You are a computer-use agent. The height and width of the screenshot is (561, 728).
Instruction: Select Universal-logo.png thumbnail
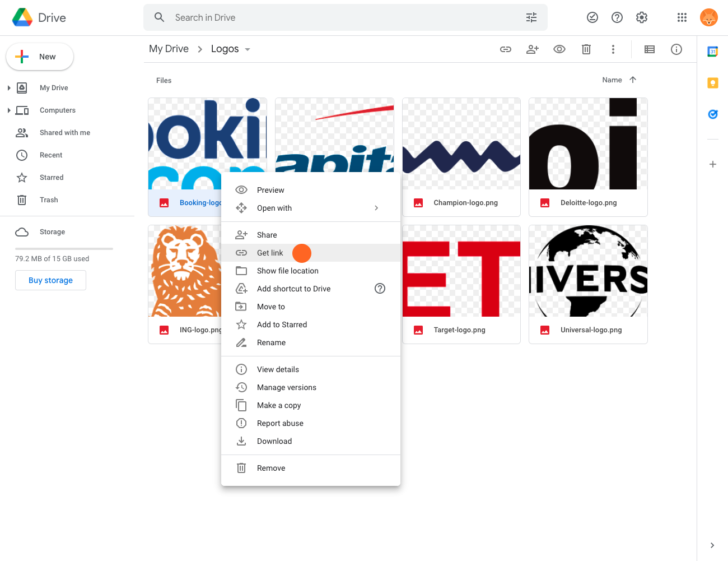click(588, 271)
